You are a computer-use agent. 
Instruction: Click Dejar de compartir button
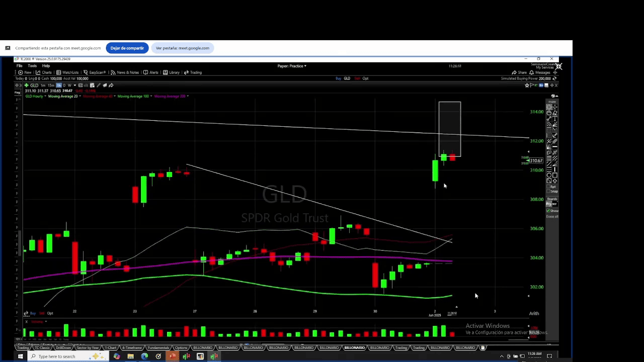127,48
